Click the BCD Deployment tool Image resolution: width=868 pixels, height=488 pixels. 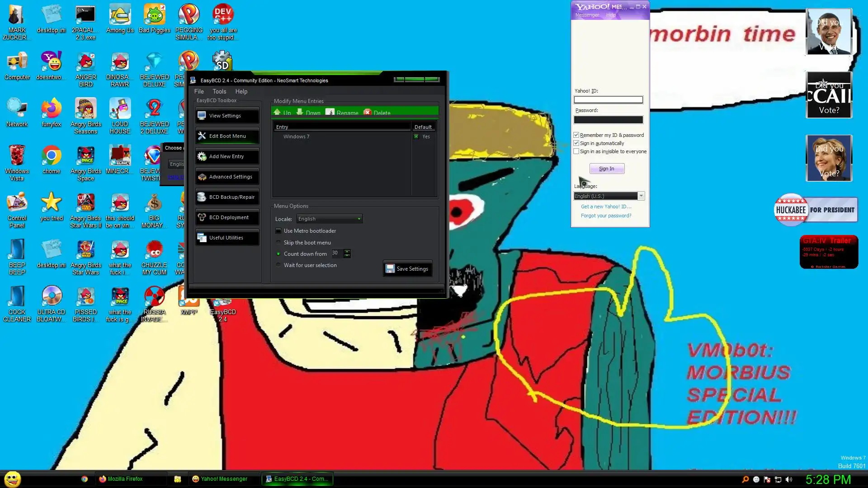click(227, 217)
